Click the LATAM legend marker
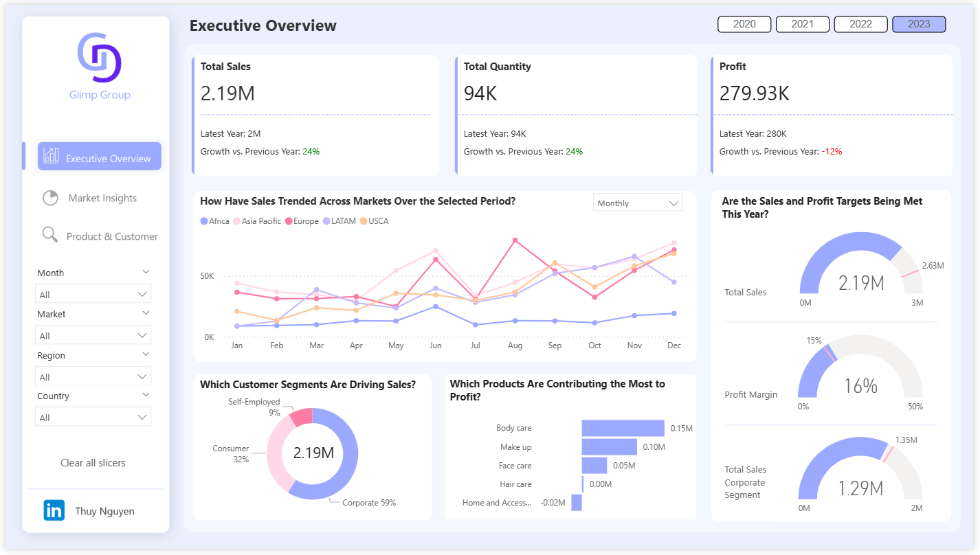Viewport: 980px width, 555px height. click(326, 221)
